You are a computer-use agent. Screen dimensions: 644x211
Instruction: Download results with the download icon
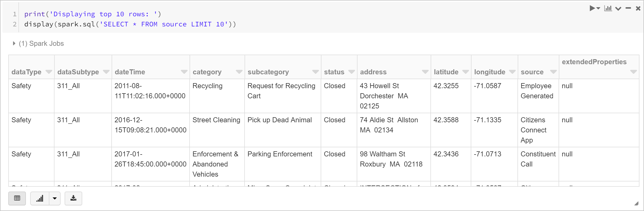point(73,198)
